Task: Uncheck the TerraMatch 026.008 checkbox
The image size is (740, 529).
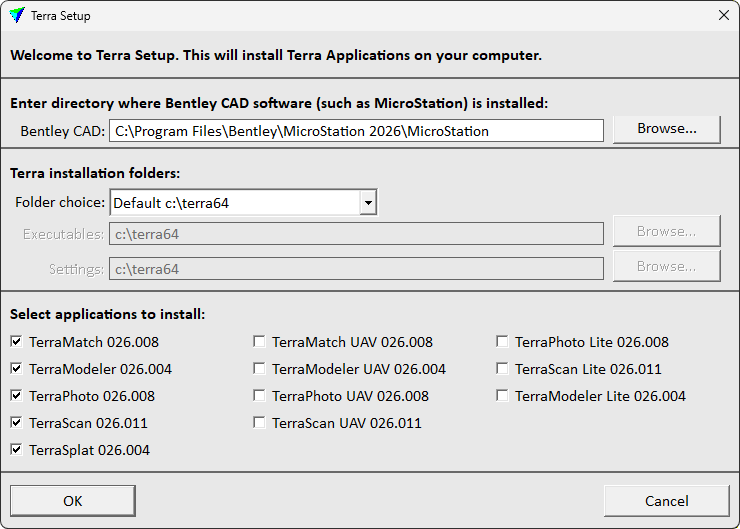Action: pyautogui.click(x=17, y=342)
